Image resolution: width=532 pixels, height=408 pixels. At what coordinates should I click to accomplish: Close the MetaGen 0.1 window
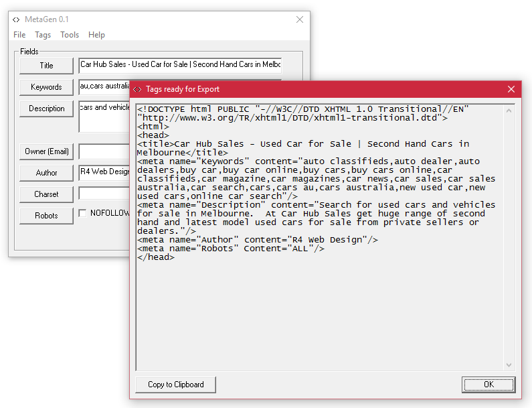point(300,19)
